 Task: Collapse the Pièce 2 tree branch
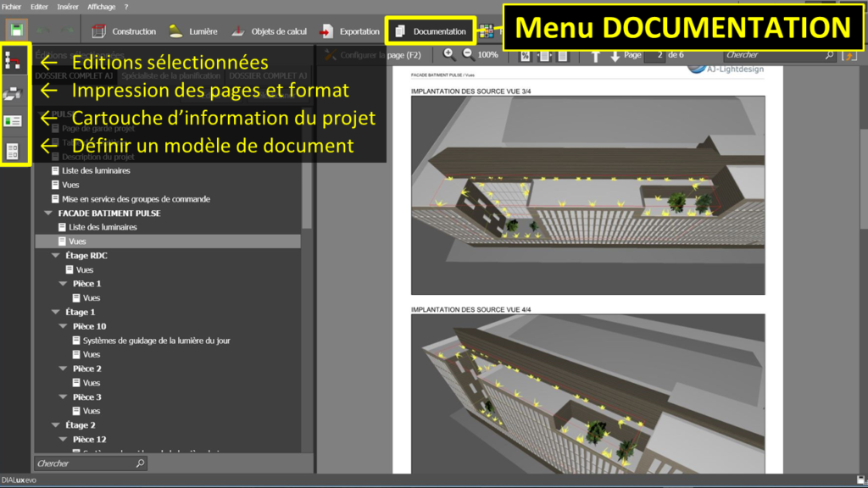click(61, 369)
